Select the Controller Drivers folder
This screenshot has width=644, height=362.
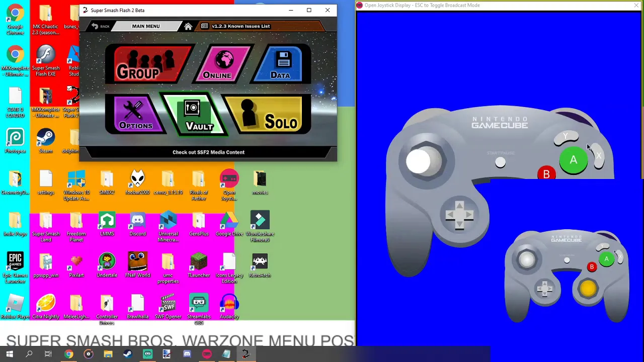point(107,310)
